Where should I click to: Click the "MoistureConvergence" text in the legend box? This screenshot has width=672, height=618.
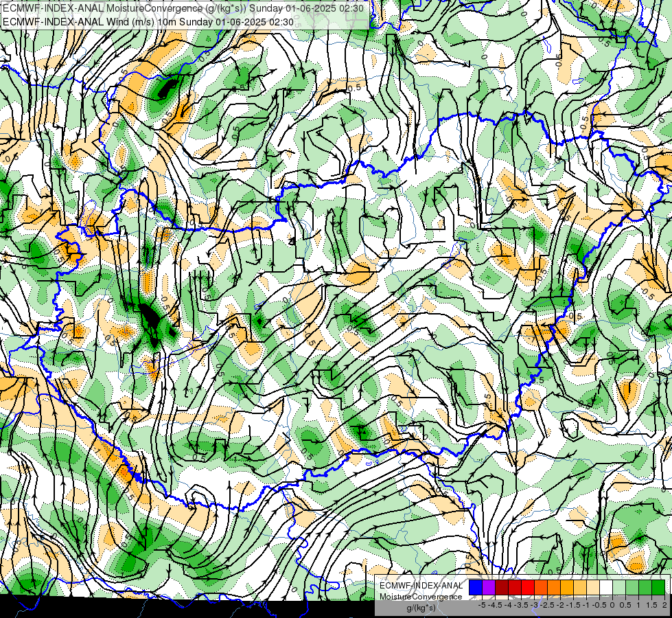[x=421, y=597]
